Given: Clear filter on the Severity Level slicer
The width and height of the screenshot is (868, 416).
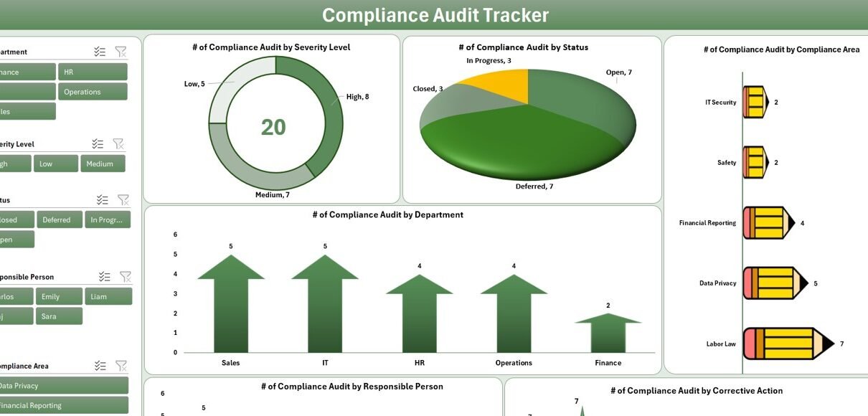Looking at the screenshot, I should coord(118,144).
